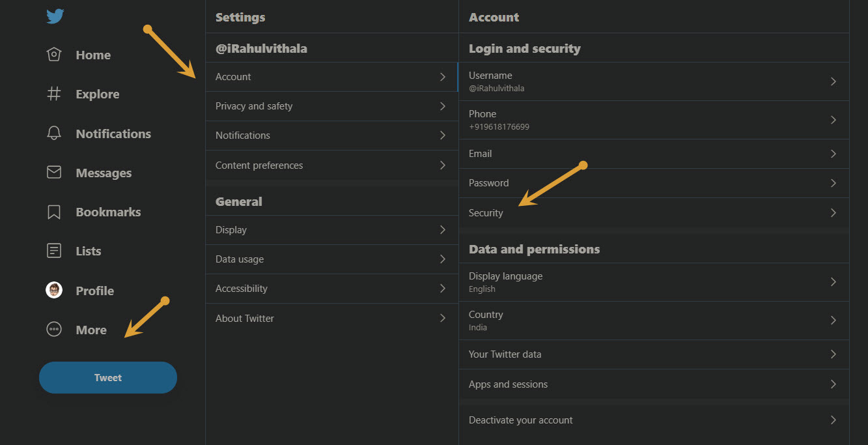Click the phone number +919618176699
This screenshot has height=445, width=868.
[499, 127]
